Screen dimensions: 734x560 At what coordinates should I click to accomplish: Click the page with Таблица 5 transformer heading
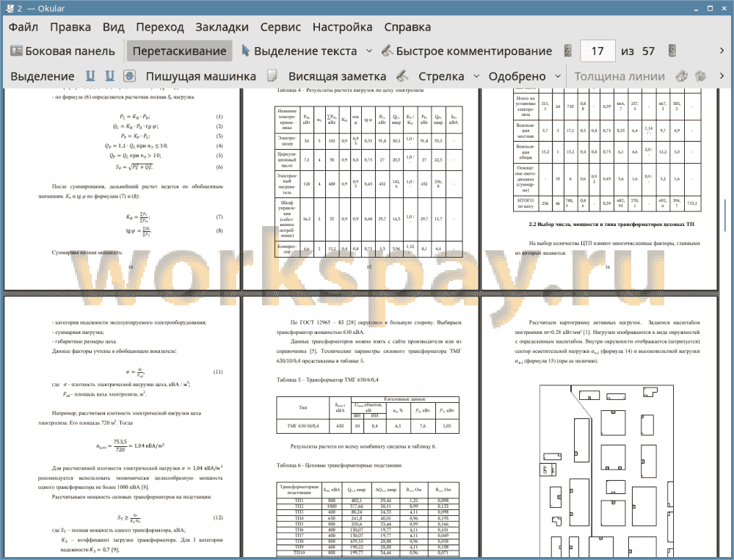360,427
